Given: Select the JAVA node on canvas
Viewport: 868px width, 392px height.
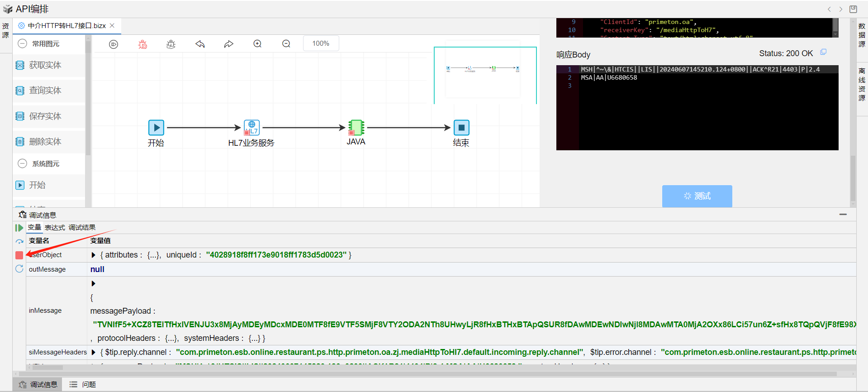Looking at the screenshot, I should tap(356, 128).
